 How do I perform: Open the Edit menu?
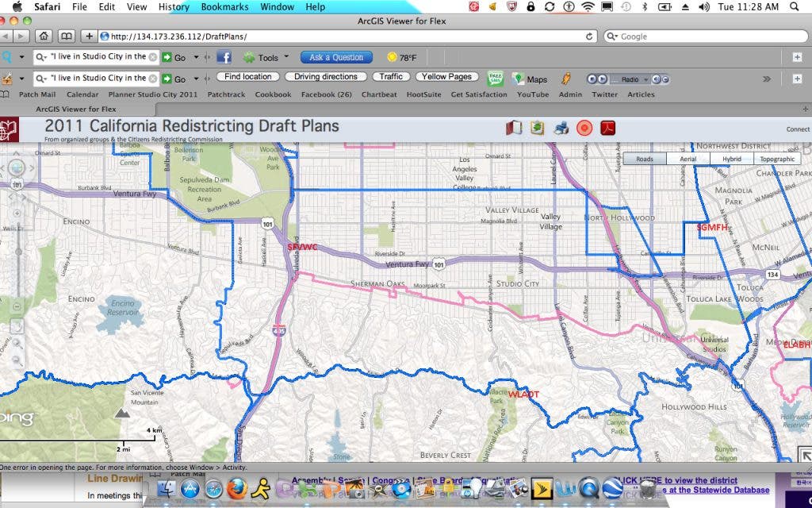(107, 6)
